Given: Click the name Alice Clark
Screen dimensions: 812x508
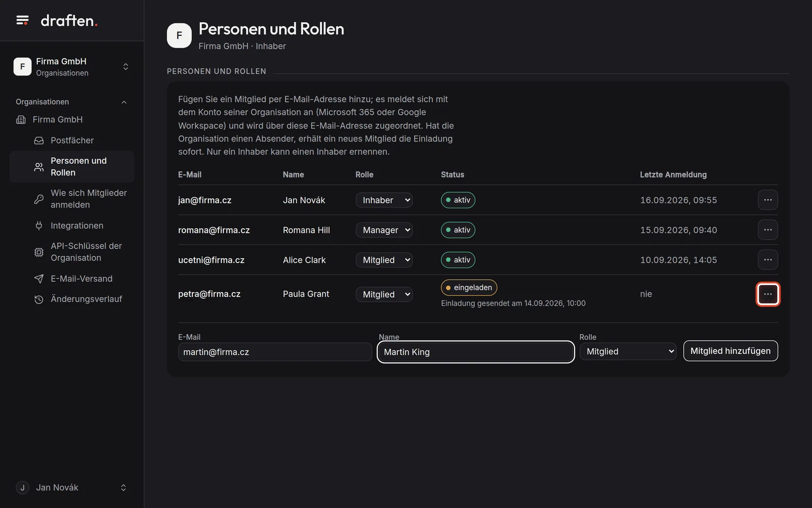Looking at the screenshot, I should [304, 260].
